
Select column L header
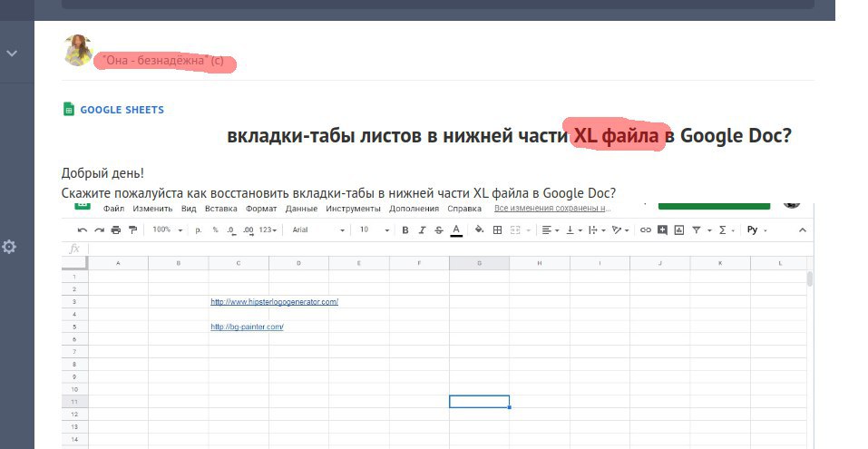(780, 263)
